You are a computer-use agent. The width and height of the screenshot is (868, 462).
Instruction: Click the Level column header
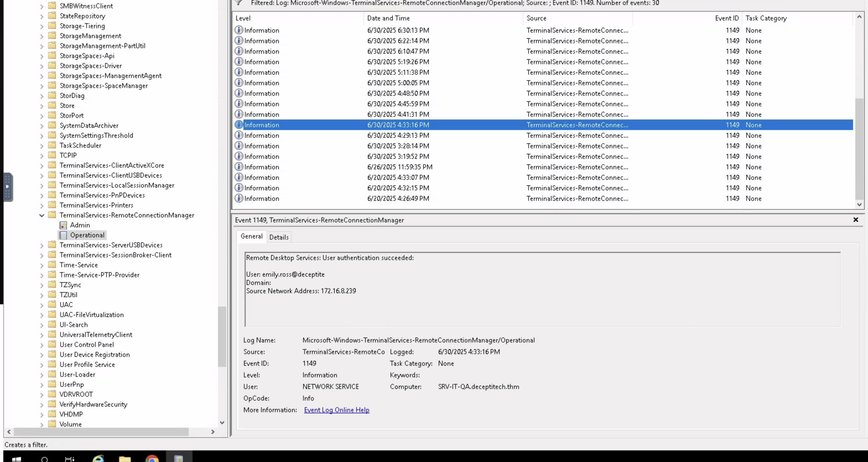click(298, 18)
